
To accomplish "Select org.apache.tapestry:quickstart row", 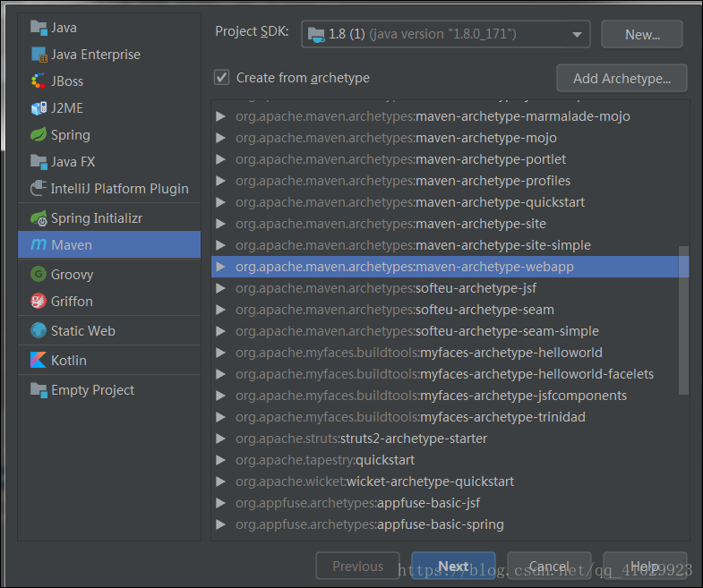I will [450, 460].
